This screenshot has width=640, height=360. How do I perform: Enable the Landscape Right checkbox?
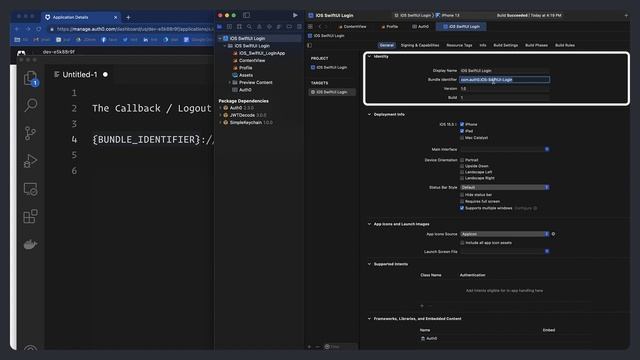pyautogui.click(x=462, y=178)
